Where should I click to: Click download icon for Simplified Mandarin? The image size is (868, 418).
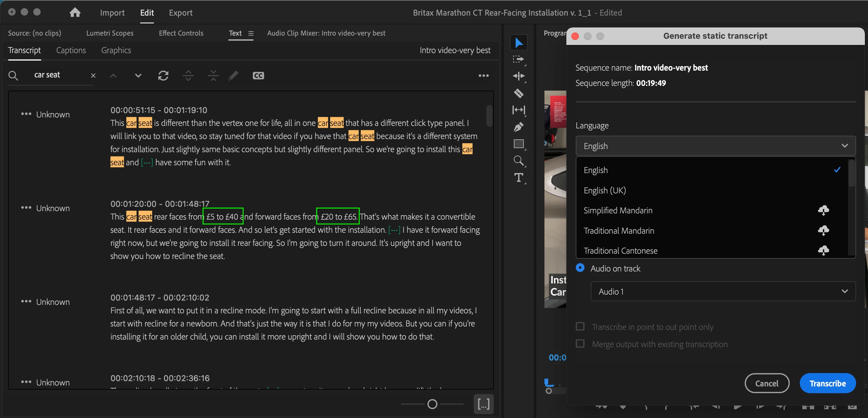823,210
